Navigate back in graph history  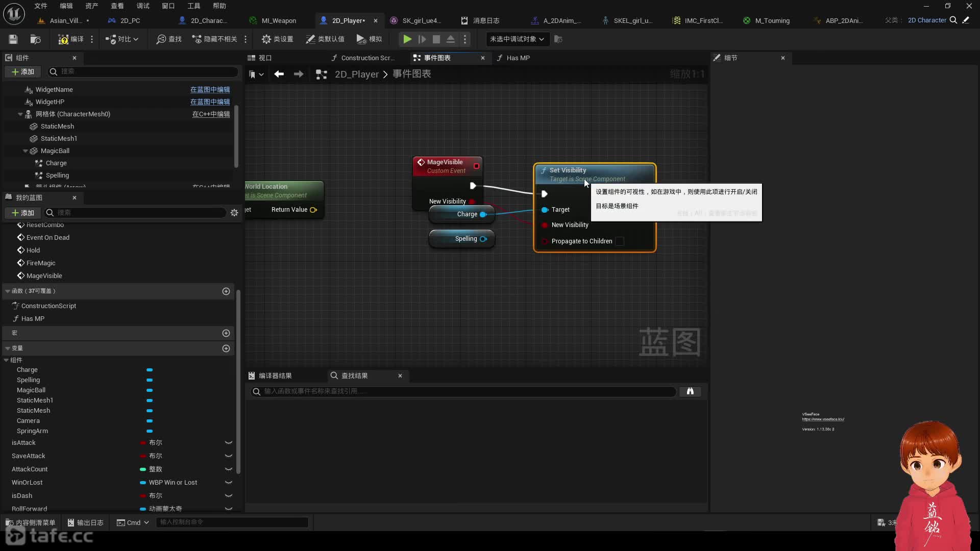[279, 74]
